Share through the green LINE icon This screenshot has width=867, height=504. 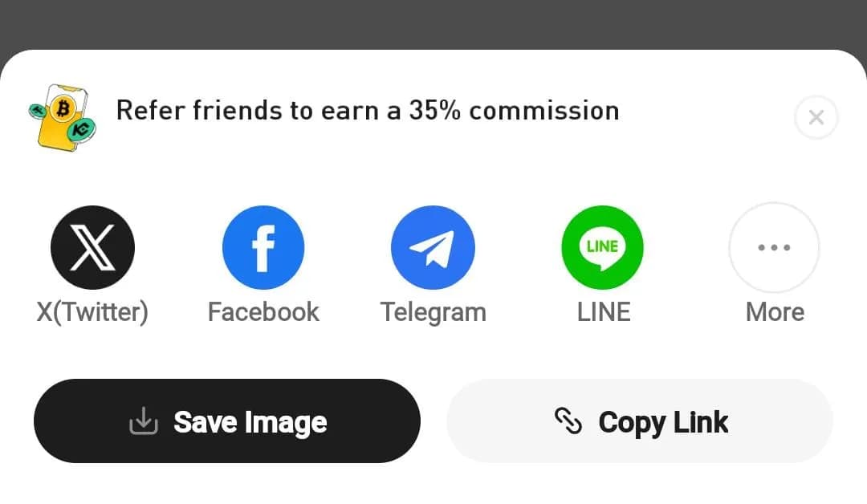(x=602, y=247)
